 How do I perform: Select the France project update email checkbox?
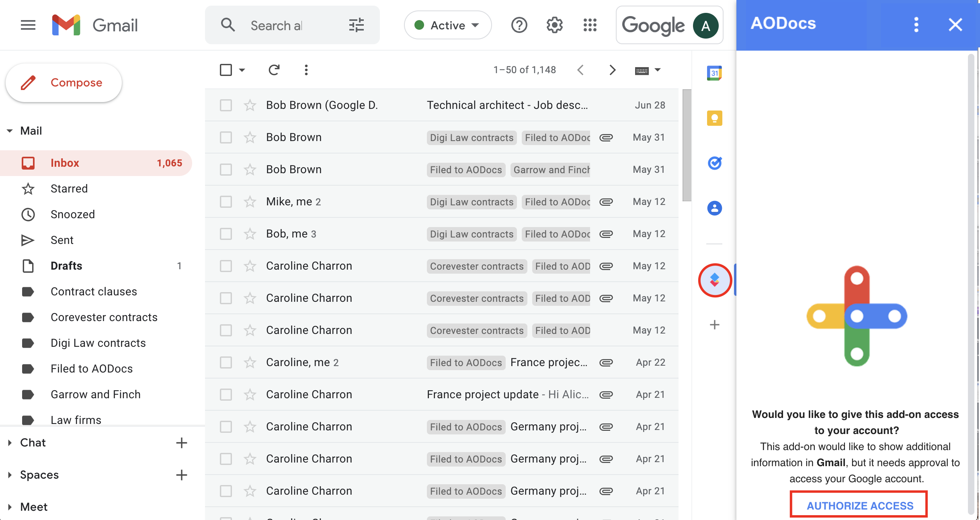click(226, 395)
